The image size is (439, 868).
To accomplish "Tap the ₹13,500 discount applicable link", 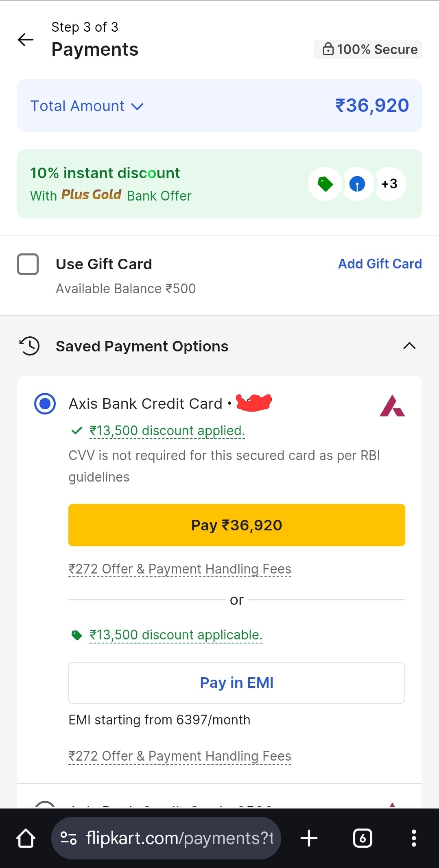I will (x=176, y=635).
